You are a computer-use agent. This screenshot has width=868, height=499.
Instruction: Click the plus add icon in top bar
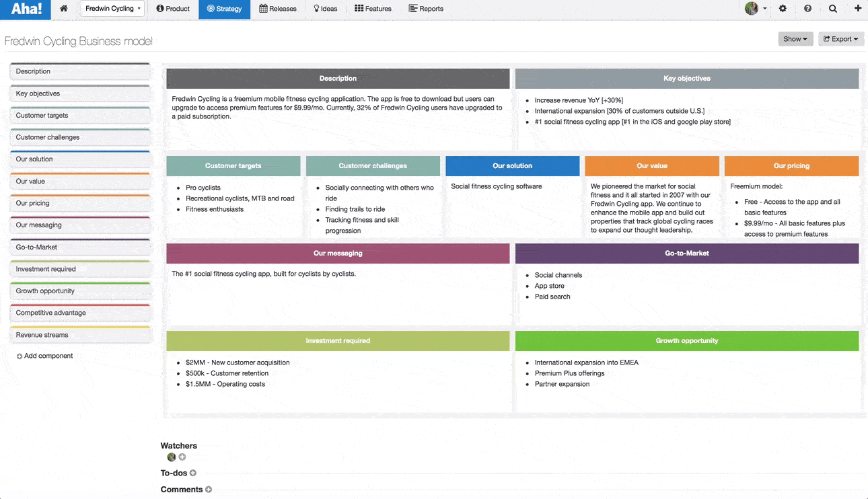(858, 9)
